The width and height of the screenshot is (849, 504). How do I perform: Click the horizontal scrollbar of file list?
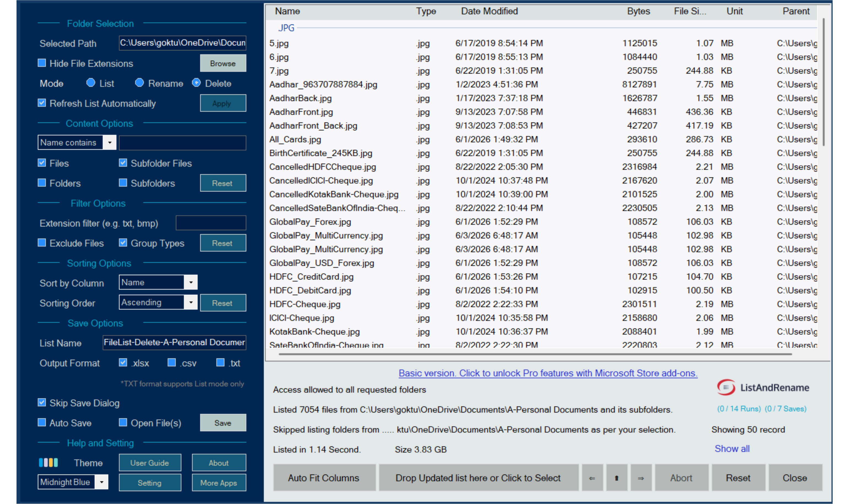pos(535,354)
